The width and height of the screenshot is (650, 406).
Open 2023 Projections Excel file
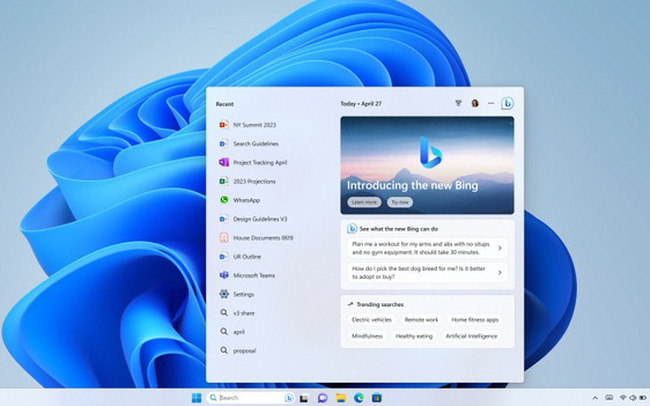[253, 181]
